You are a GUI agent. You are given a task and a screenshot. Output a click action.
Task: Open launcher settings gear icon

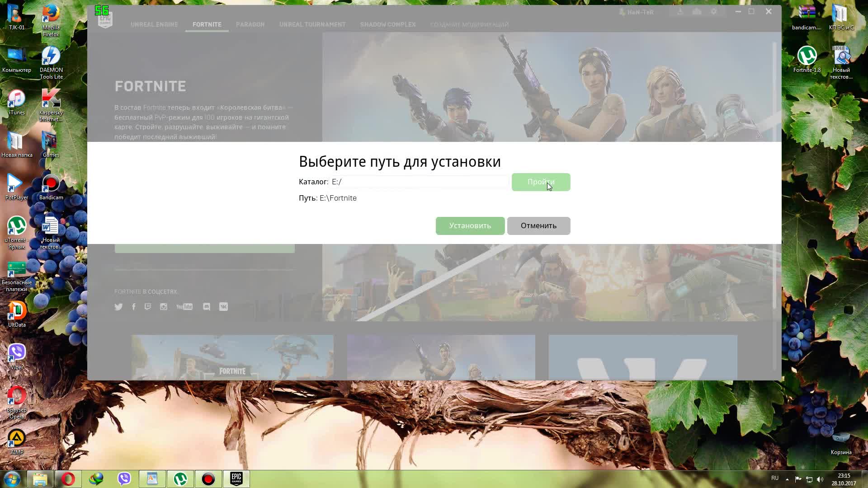(x=714, y=12)
